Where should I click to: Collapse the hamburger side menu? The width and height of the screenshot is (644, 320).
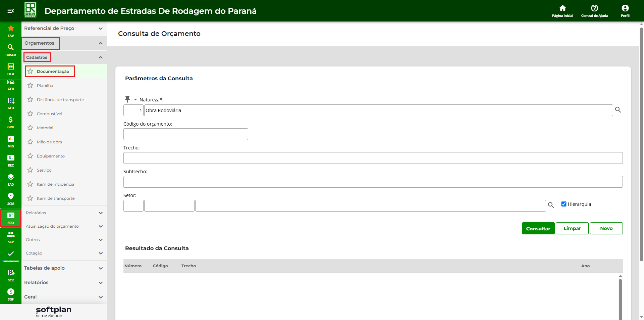point(11,11)
